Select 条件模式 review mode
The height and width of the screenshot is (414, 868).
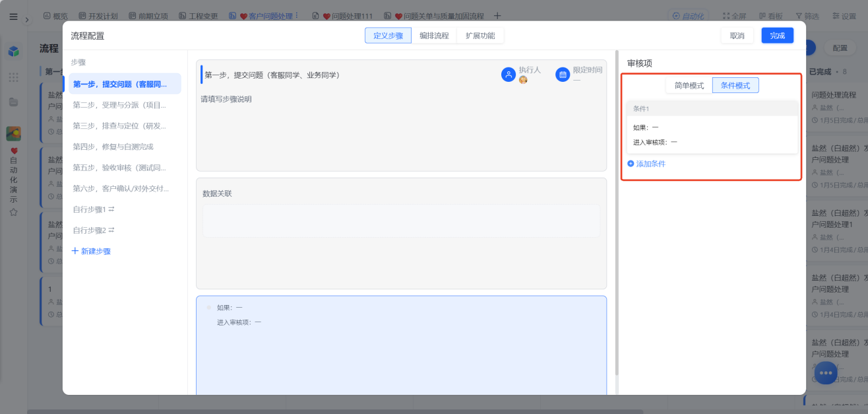click(735, 86)
